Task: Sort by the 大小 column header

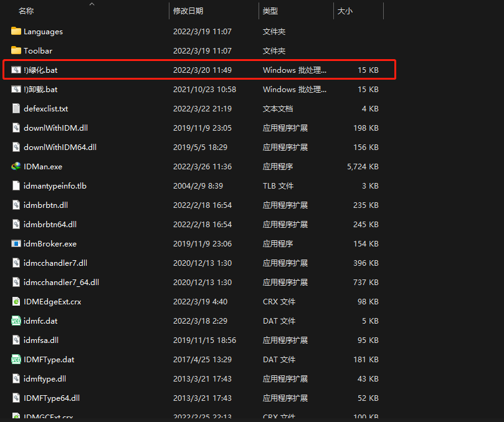Action: (345, 11)
